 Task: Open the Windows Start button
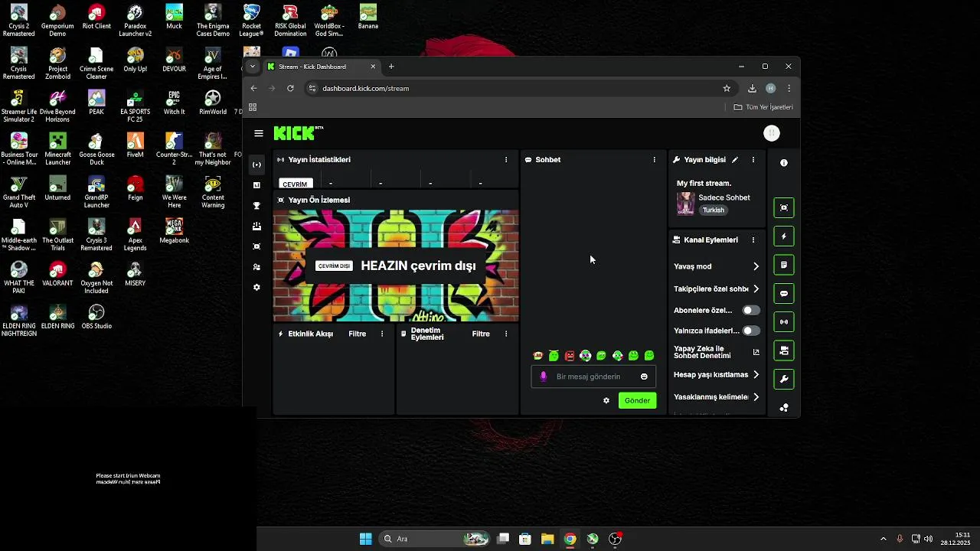[x=366, y=539]
